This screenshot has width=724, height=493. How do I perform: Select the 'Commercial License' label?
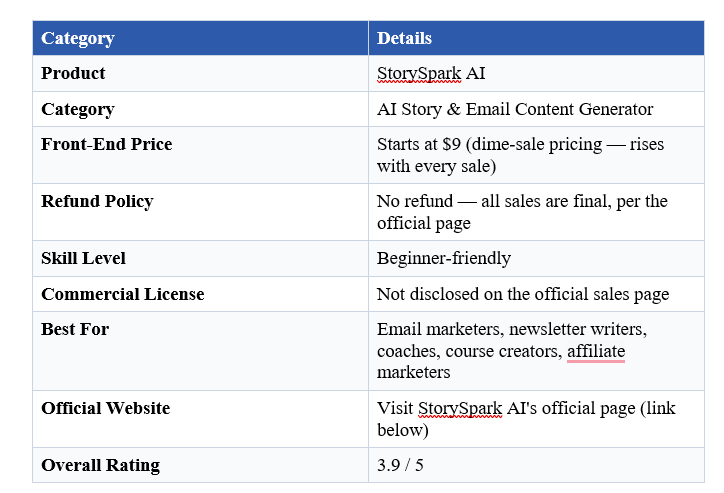pos(123,294)
